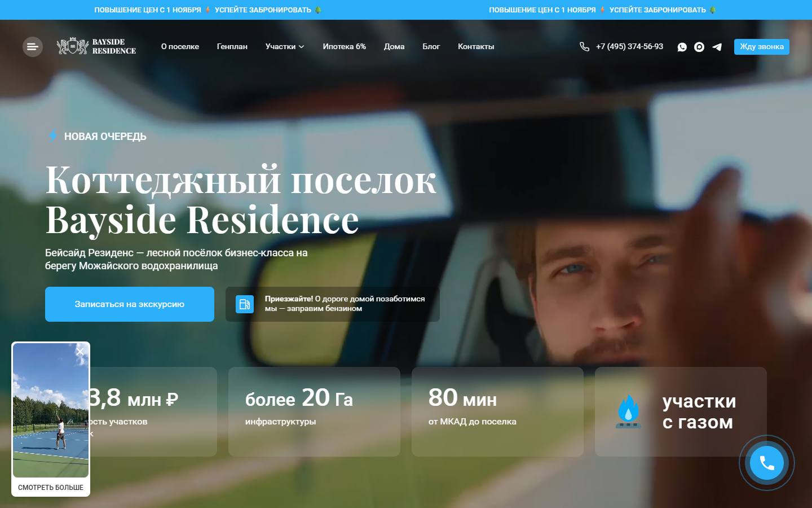Click Записаться на экскурсию button
Image resolution: width=812 pixels, height=508 pixels.
pyautogui.click(x=130, y=304)
